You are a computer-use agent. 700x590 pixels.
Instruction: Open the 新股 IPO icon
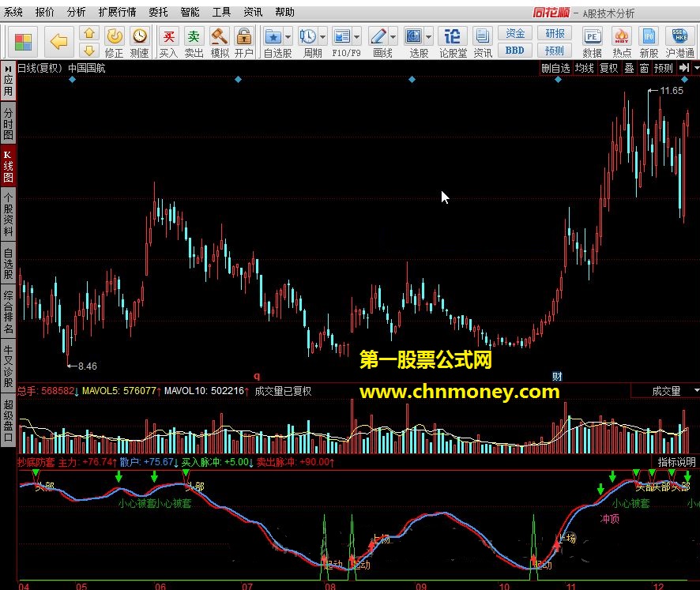tap(649, 43)
